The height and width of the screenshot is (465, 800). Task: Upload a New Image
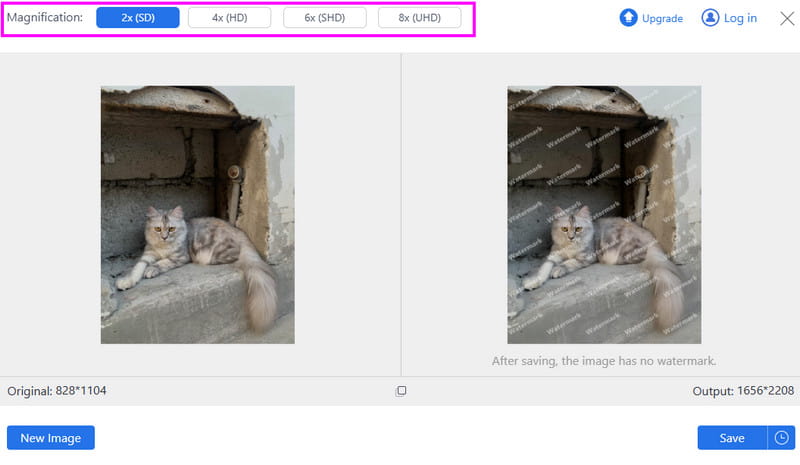point(51,438)
